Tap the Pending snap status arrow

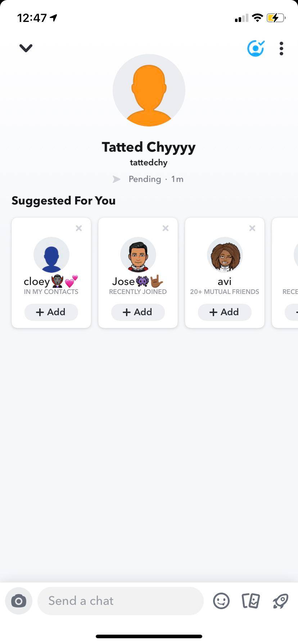pos(117,179)
